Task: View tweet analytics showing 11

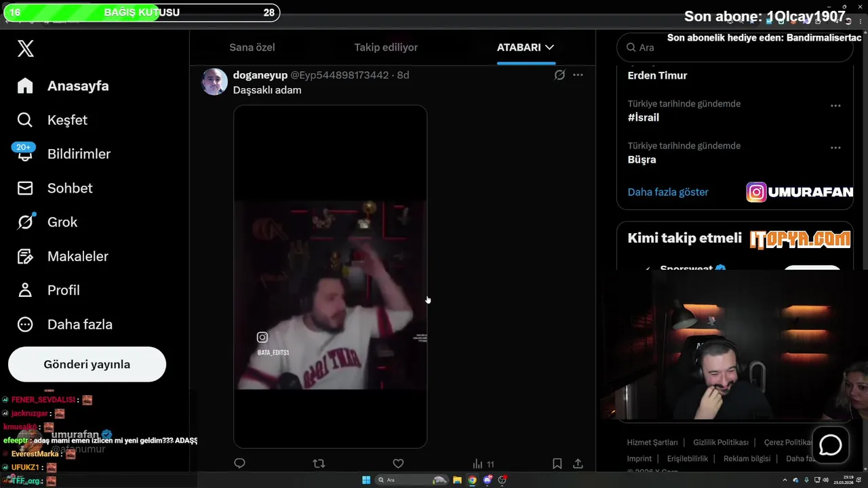Action: point(484,464)
